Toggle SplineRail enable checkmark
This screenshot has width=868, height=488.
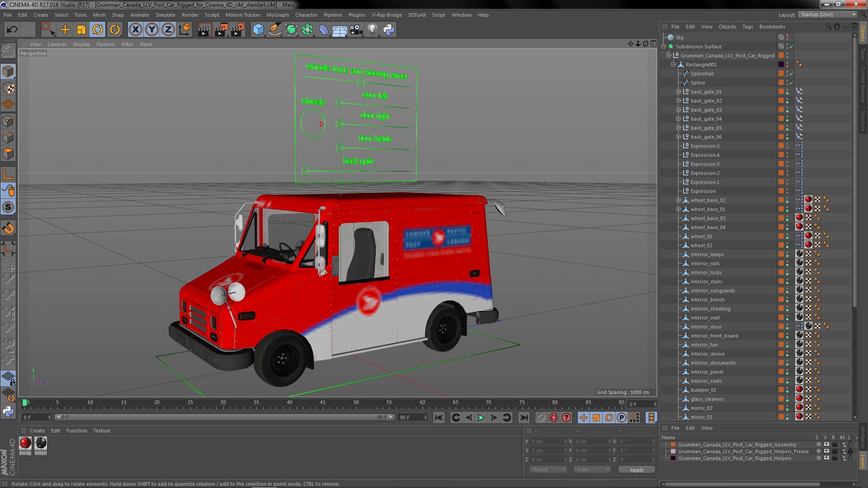click(792, 74)
